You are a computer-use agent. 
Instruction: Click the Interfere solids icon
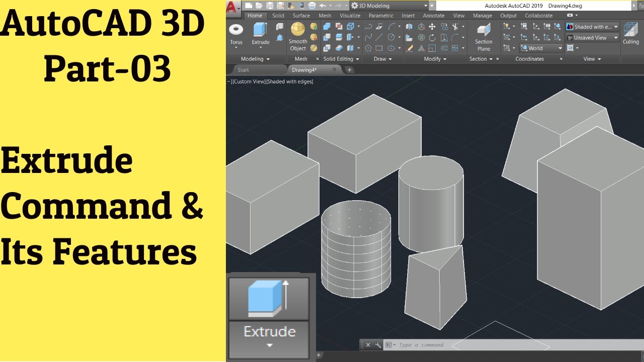(339, 26)
